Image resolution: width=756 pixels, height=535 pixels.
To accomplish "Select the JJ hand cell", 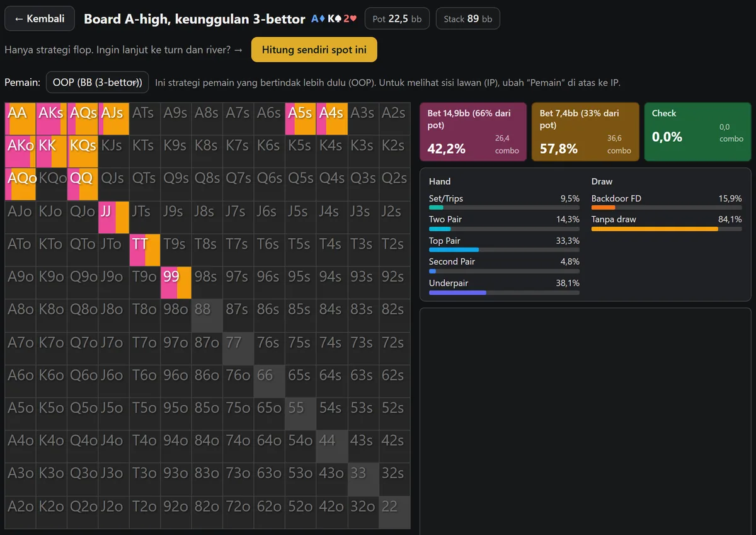I will [x=114, y=217].
